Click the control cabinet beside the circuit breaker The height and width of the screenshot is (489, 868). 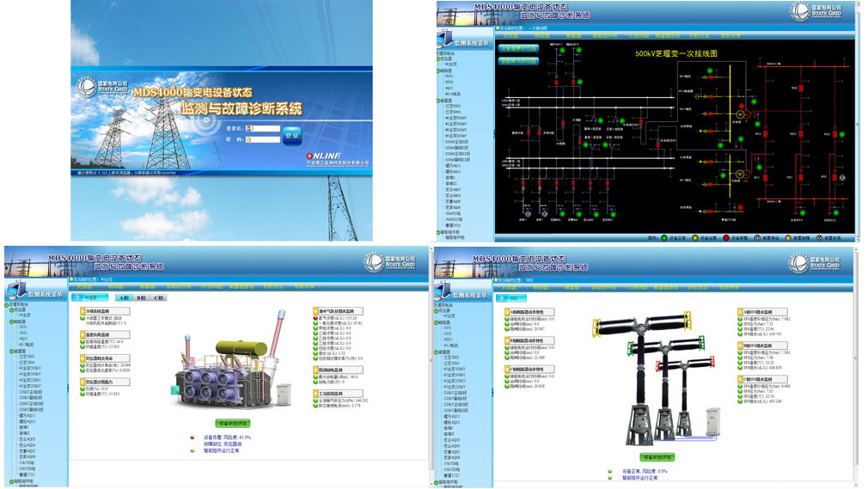click(711, 419)
